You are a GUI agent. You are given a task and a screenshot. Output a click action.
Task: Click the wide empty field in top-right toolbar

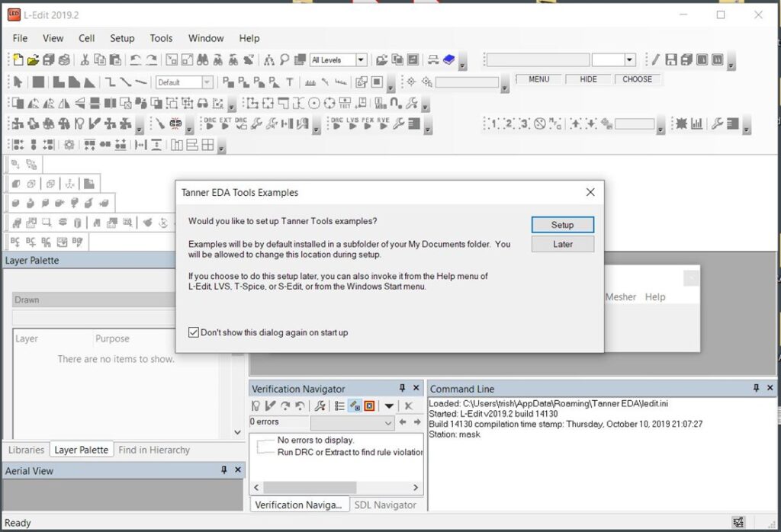[x=538, y=59]
